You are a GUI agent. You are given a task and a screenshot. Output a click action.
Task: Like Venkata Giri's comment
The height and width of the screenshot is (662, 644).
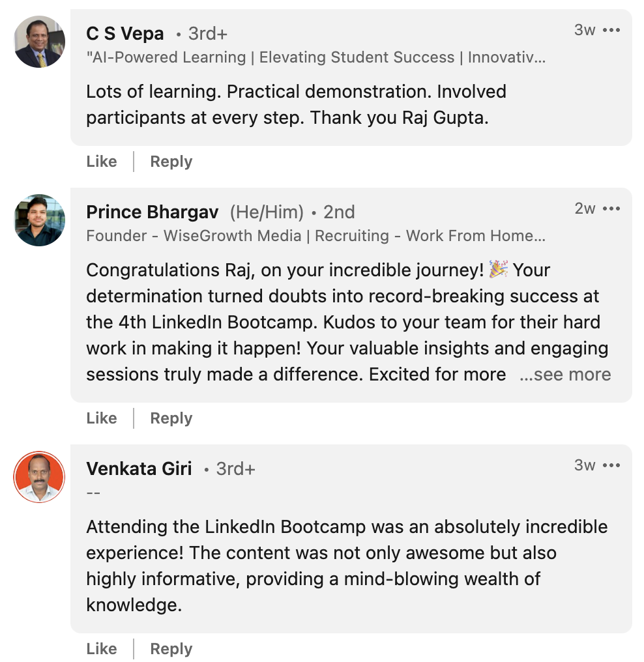102,649
